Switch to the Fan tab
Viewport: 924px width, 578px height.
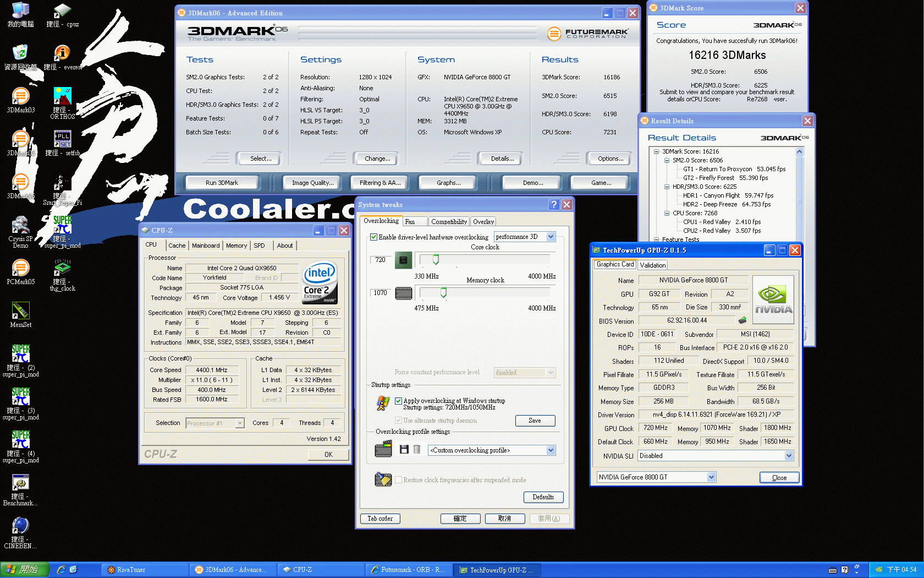[x=415, y=221]
